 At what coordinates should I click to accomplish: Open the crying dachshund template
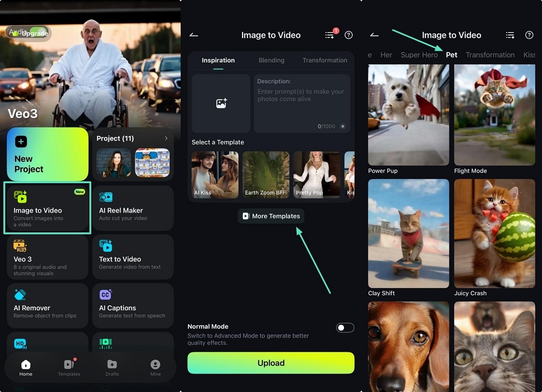[409, 347]
